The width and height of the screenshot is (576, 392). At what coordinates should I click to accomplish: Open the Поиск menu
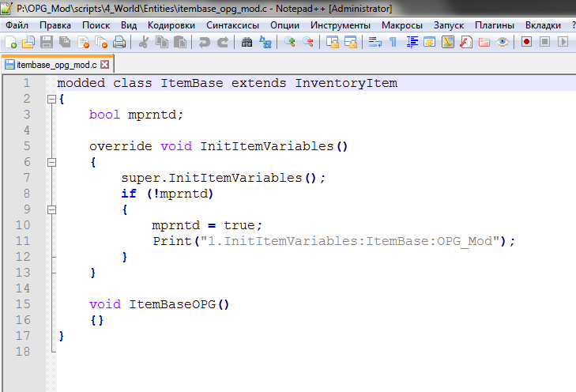tap(96, 25)
